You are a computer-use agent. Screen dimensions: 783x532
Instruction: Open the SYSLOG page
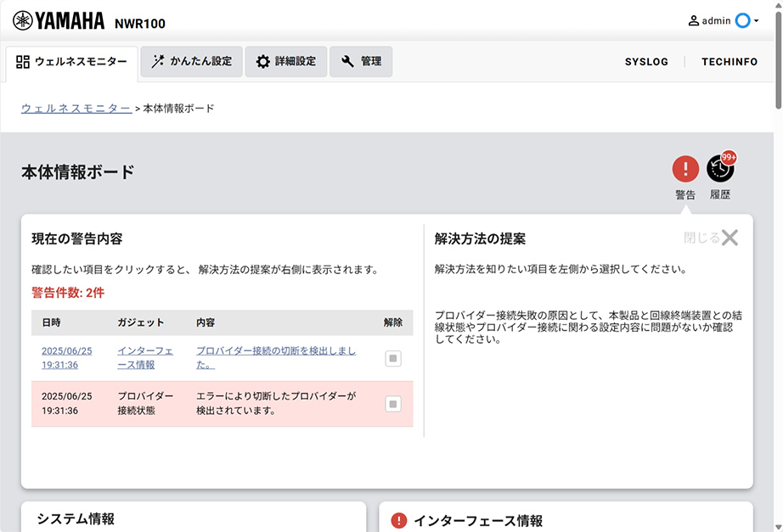(x=646, y=61)
